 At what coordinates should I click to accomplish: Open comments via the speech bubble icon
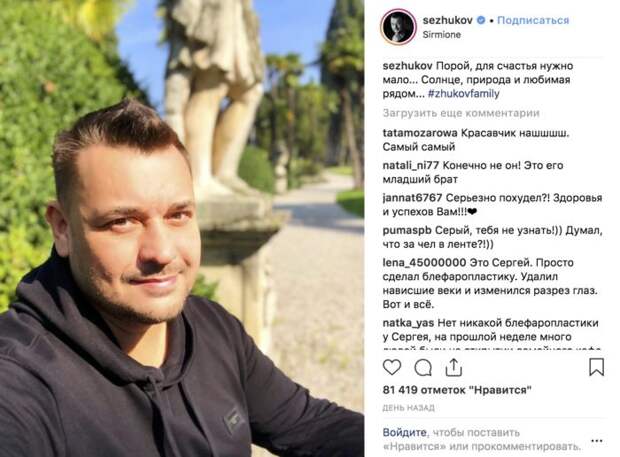coord(423,368)
